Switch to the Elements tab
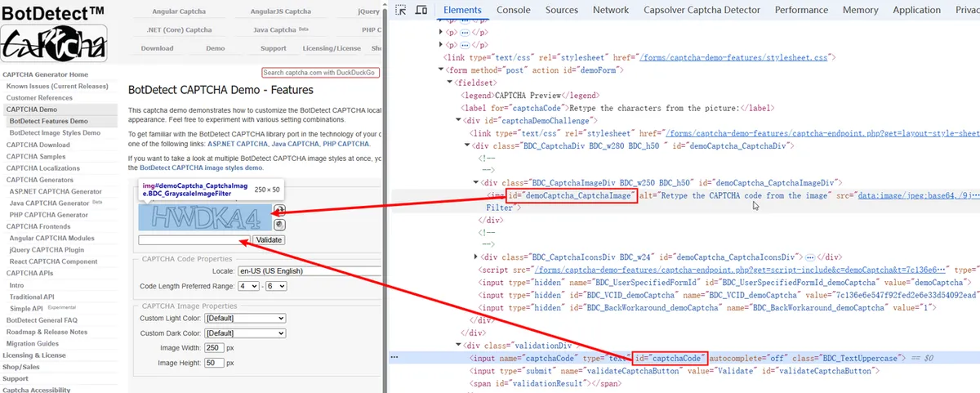Image resolution: width=980 pixels, height=393 pixels. (462, 10)
